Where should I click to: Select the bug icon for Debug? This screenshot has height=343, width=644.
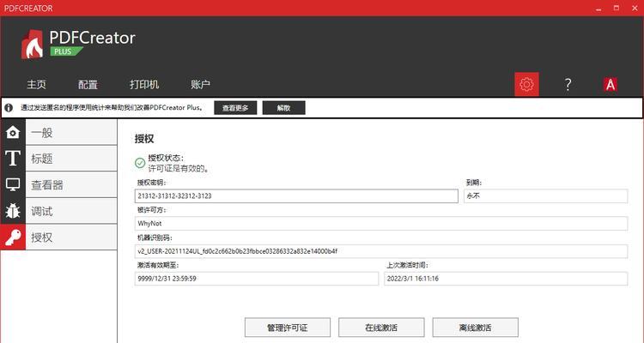pos(13,211)
